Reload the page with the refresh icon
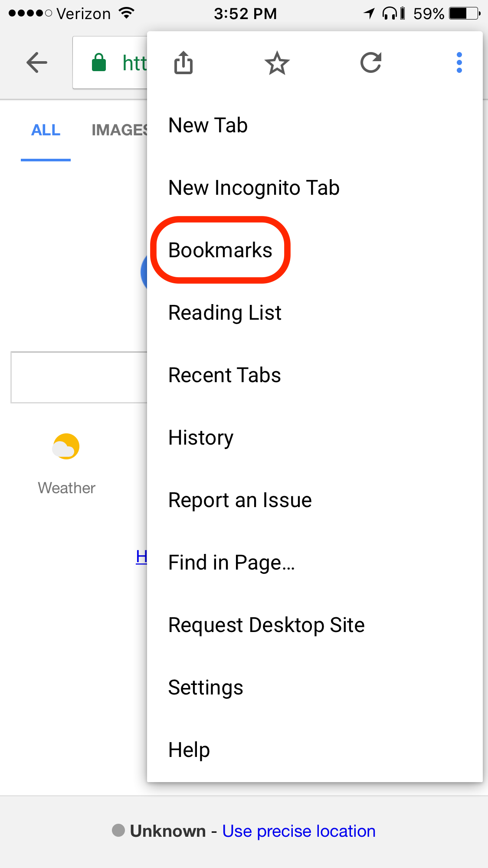The image size is (488, 868). [371, 63]
